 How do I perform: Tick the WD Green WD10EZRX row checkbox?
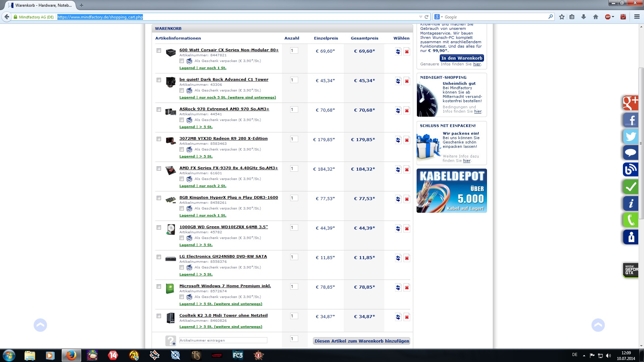click(159, 228)
